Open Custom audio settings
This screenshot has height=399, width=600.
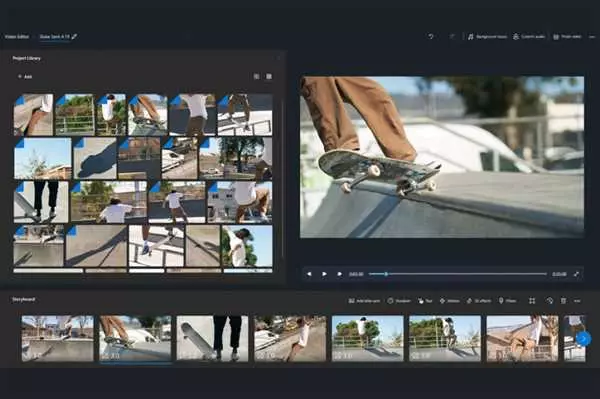tap(529, 37)
